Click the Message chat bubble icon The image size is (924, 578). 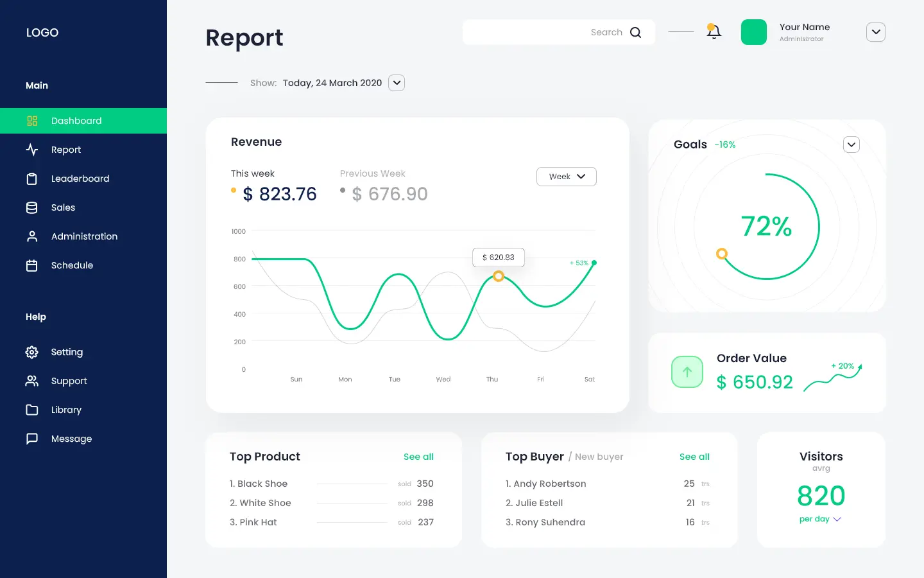[x=32, y=439]
